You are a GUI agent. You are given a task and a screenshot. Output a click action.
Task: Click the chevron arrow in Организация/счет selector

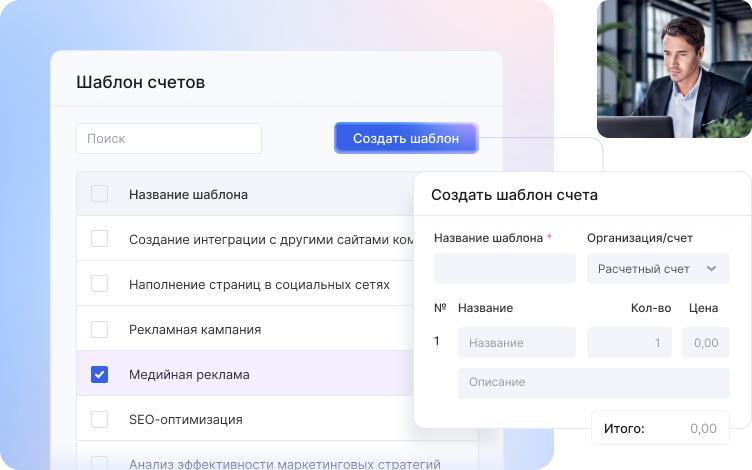click(711, 269)
